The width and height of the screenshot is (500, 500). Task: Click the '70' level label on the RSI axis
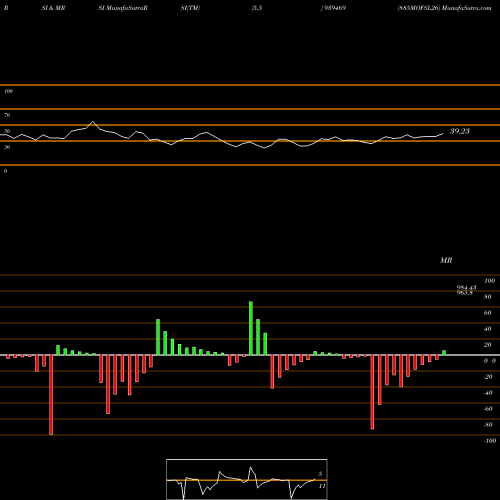click(x=7, y=115)
